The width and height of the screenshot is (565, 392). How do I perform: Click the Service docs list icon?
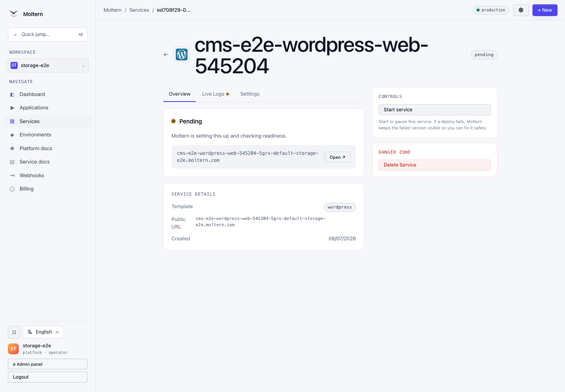tap(12, 162)
